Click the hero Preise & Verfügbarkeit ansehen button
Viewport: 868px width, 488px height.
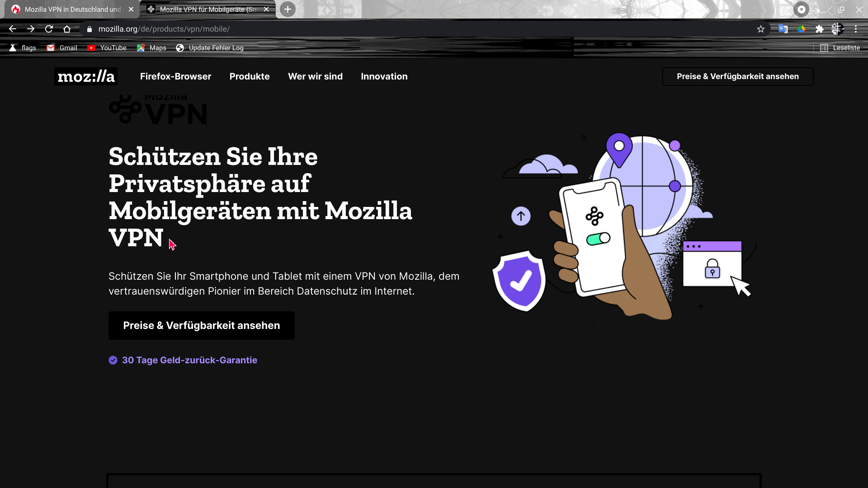(x=201, y=325)
